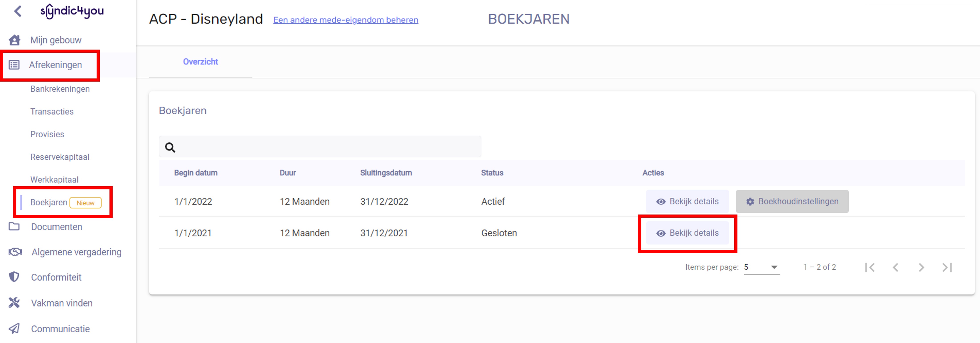Click the Acties column header
980x343 pixels.
point(653,173)
